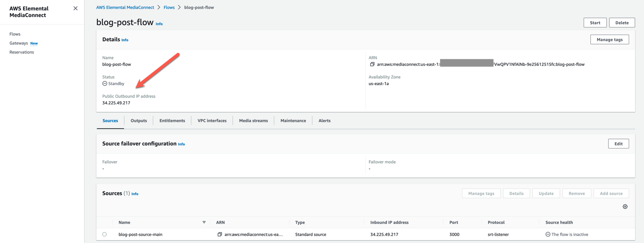Copy the flow ARN icon
Viewport: 644px width, 243px height.
click(372, 64)
